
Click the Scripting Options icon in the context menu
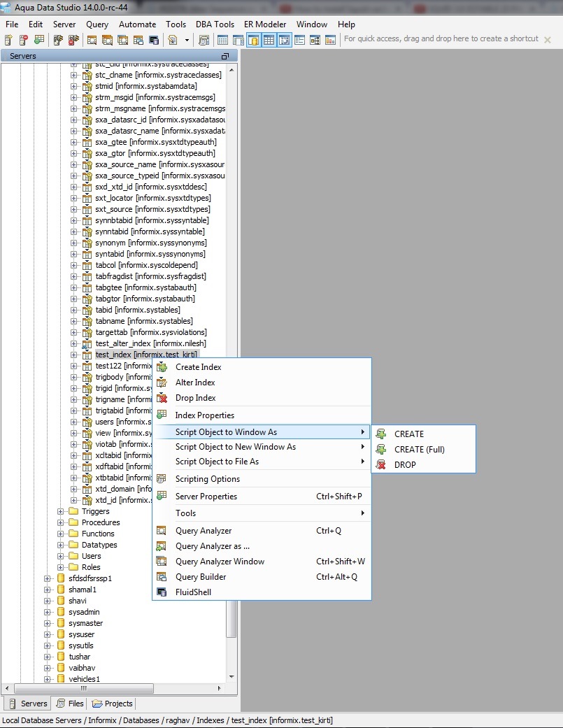[x=162, y=478]
